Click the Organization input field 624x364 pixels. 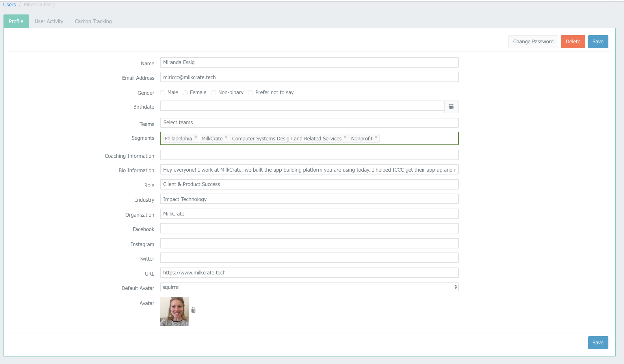click(309, 214)
